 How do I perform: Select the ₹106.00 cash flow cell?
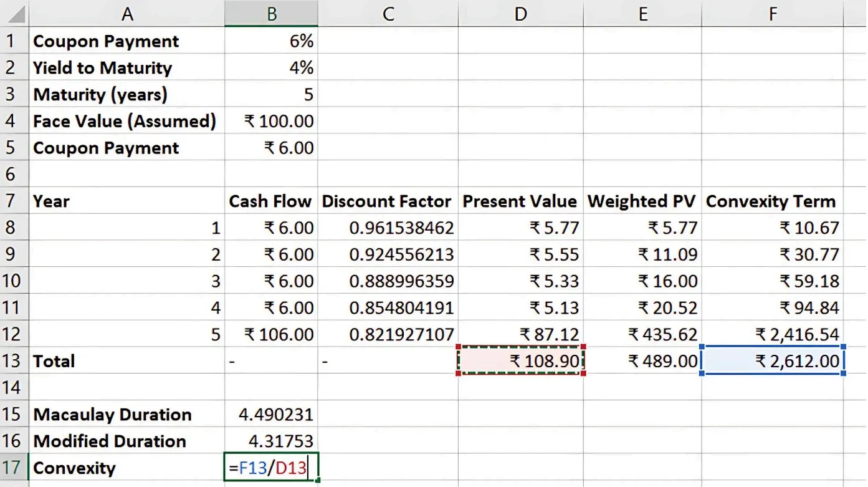click(271, 334)
